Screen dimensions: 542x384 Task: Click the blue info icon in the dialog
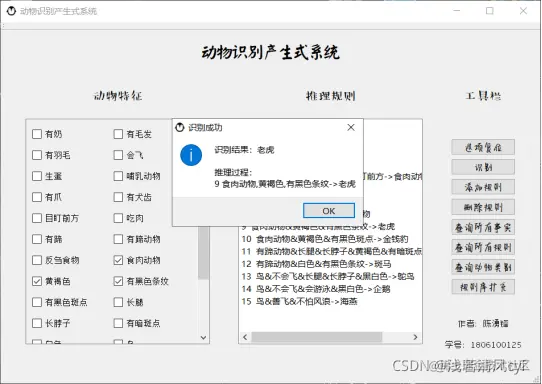click(x=191, y=155)
